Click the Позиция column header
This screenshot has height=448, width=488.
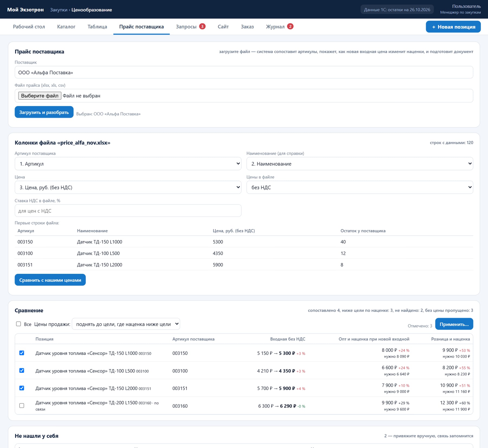point(44,339)
